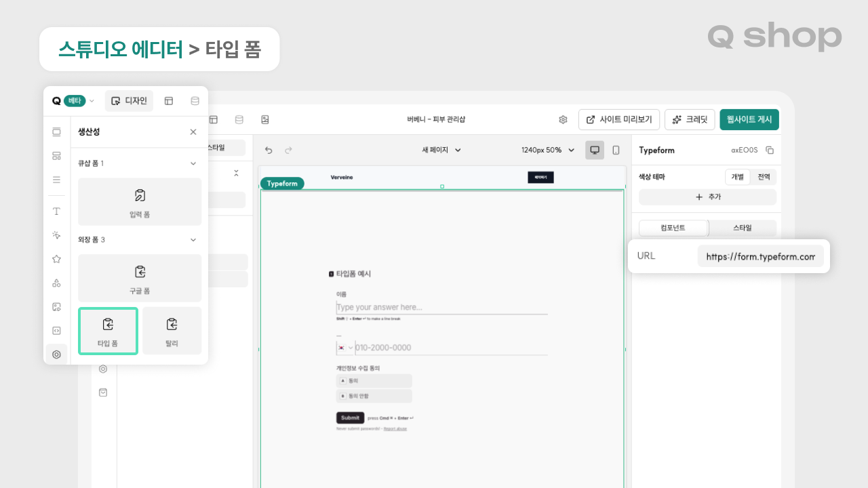868x488 pixels.
Task: Click the 타입폼 예시 form title
Action: click(353, 274)
